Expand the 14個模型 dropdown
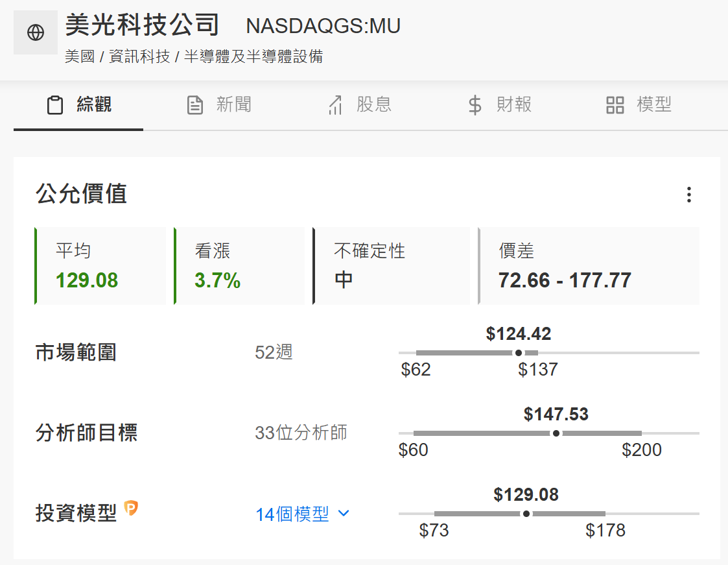 303,514
